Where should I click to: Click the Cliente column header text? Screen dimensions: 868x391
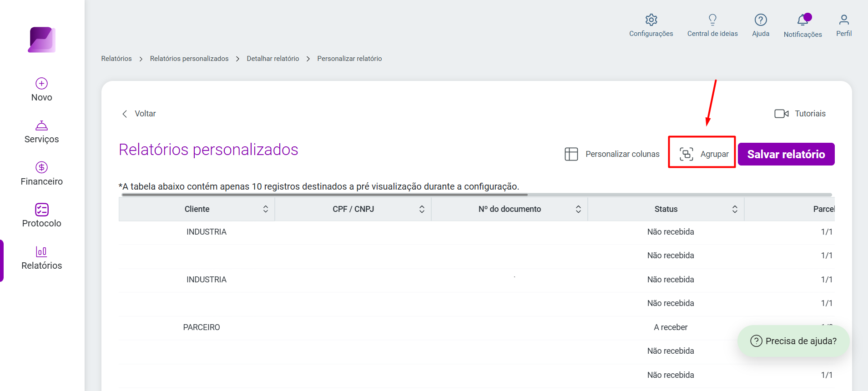pyautogui.click(x=197, y=209)
